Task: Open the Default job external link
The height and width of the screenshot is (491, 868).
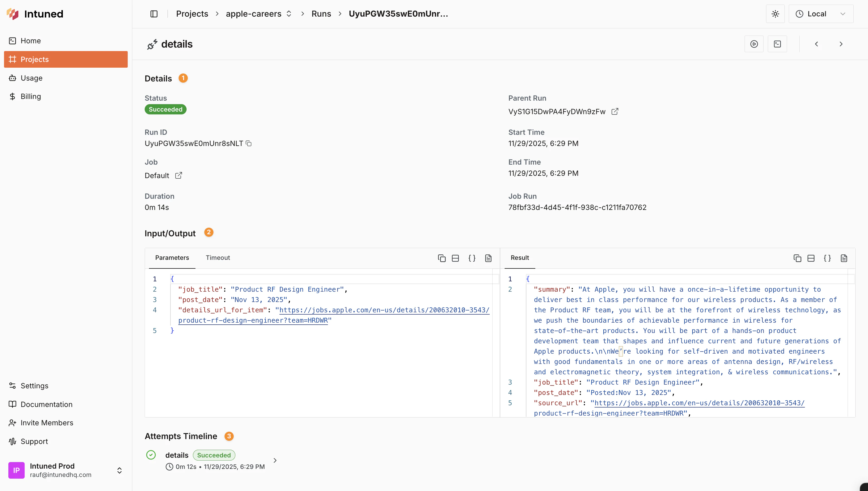Action: pyautogui.click(x=179, y=175)
